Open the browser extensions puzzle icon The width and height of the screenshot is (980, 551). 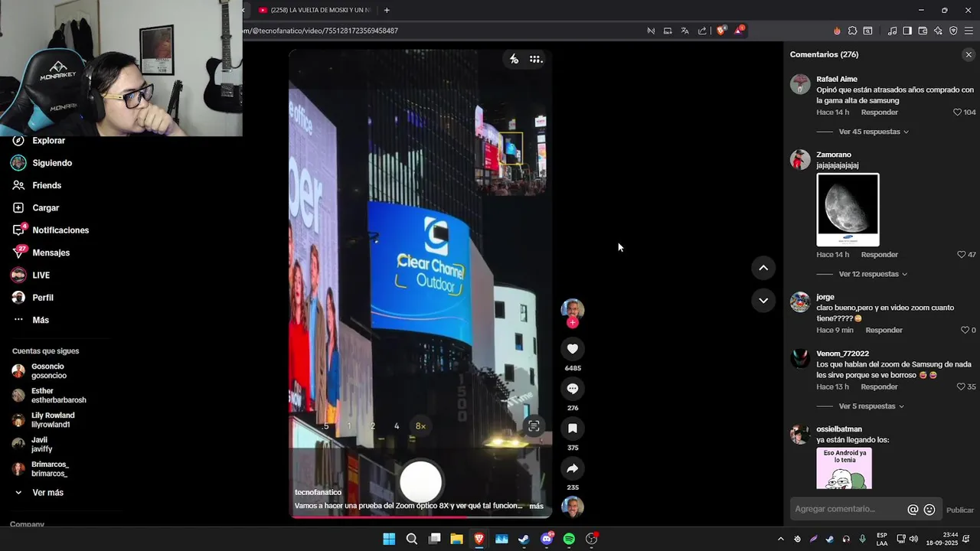click(852, 31)
